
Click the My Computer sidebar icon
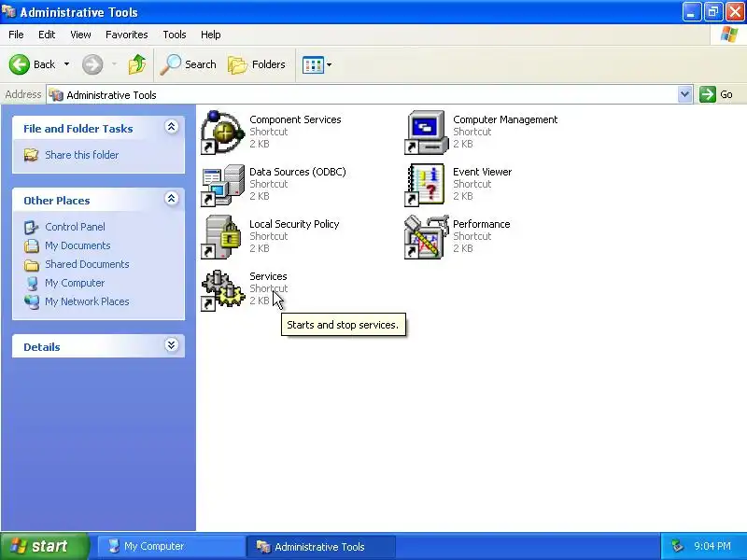click(x=32, y=283)
